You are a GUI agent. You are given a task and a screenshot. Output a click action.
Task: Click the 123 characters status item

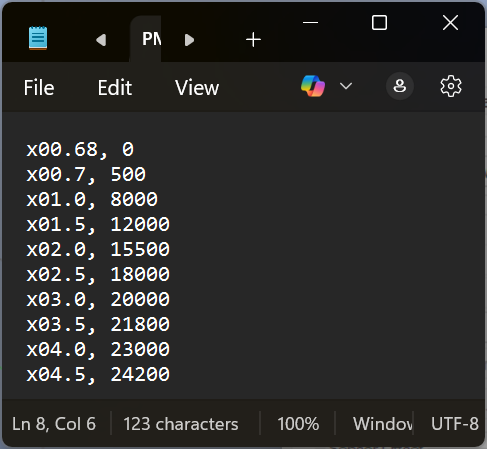point(181,424)
